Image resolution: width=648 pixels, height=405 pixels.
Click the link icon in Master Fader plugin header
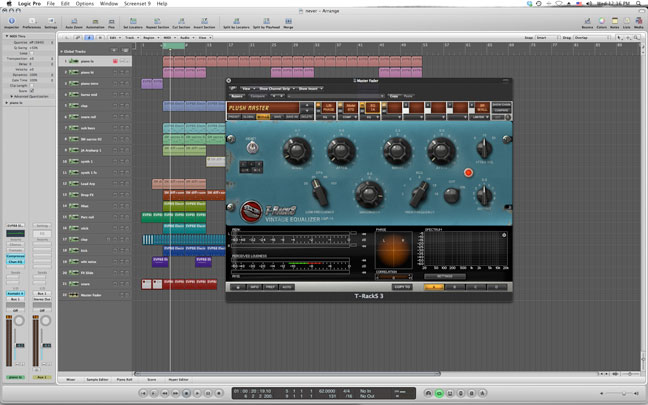(233, 88)
